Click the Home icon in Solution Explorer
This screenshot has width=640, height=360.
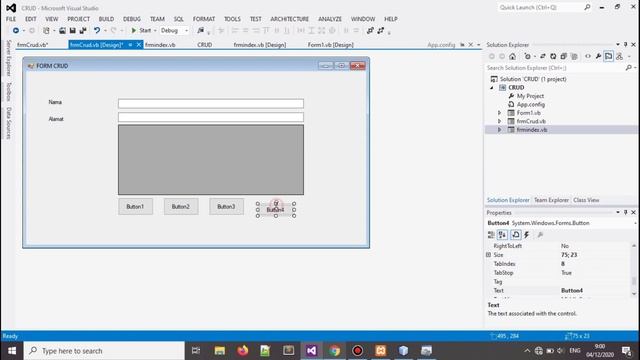pos(513,56)
